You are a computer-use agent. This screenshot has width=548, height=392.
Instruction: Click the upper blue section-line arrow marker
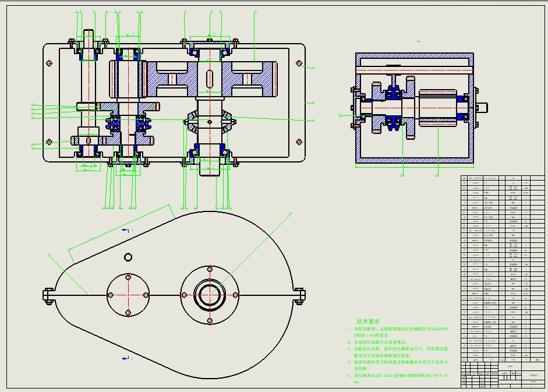click(125, 231)
